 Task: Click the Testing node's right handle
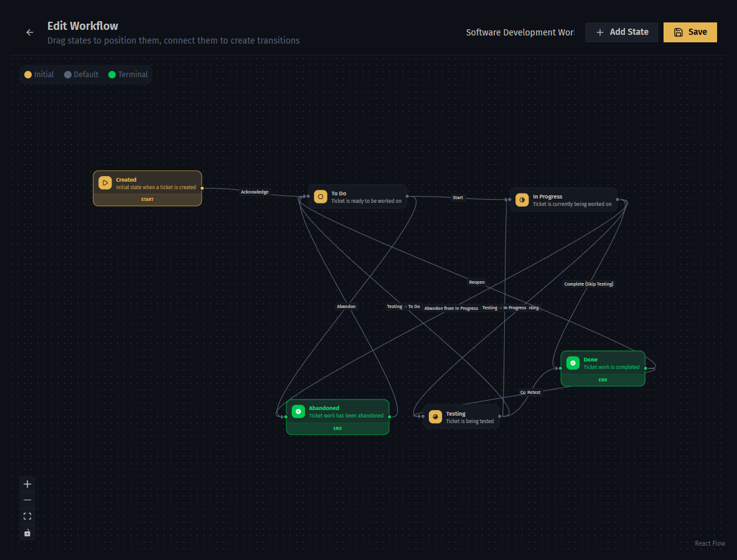click(x=500, y=417)
